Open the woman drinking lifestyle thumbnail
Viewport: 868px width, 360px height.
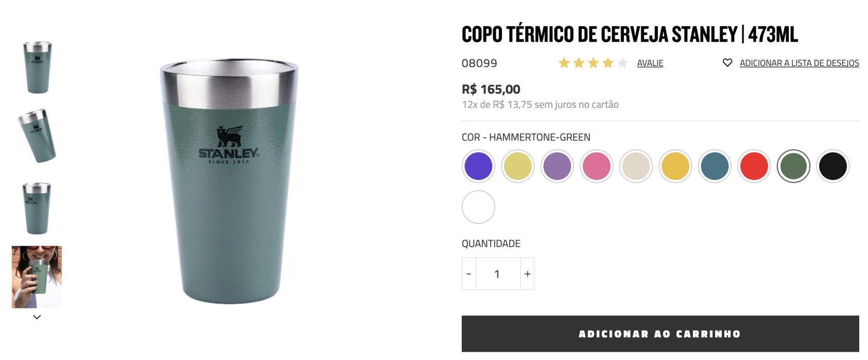pyautogui.click(x=37, y=277)
